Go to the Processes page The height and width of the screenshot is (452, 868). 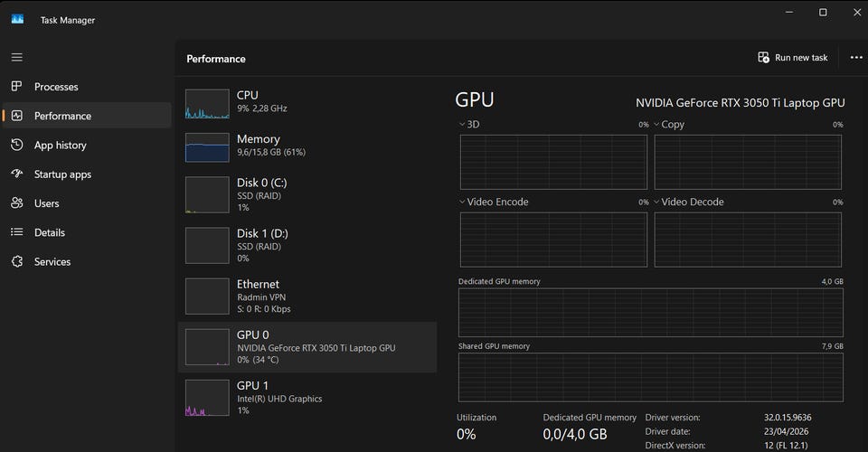point(87,87)
